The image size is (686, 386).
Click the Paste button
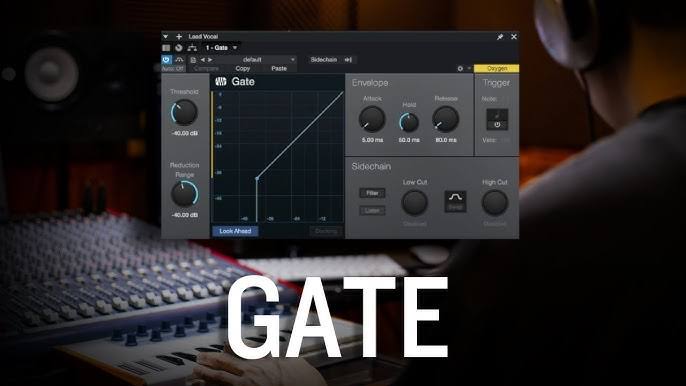279,69
